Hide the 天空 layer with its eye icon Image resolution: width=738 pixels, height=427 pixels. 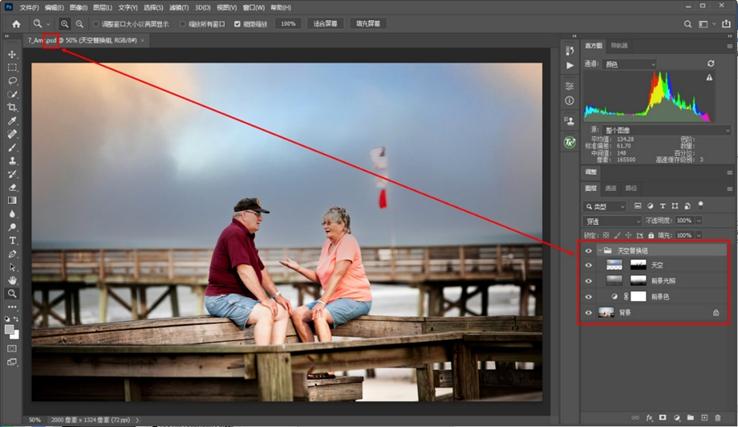pyautogui.click(x=588, y=265)
